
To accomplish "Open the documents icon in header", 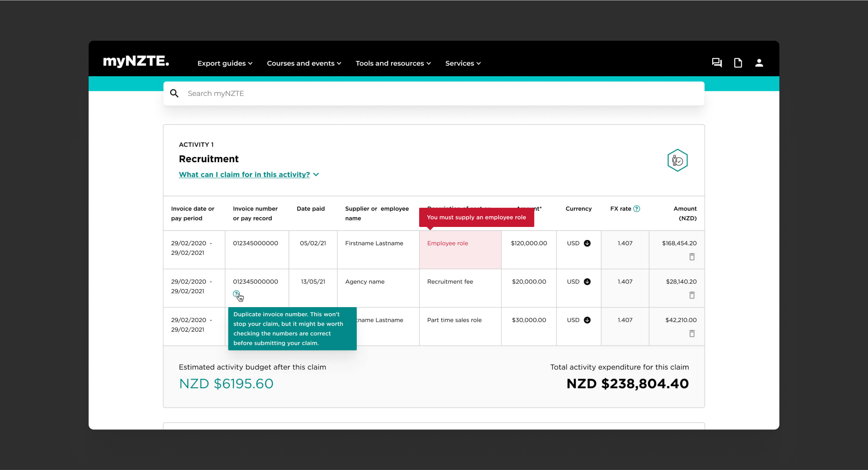I will pos(738,63).
